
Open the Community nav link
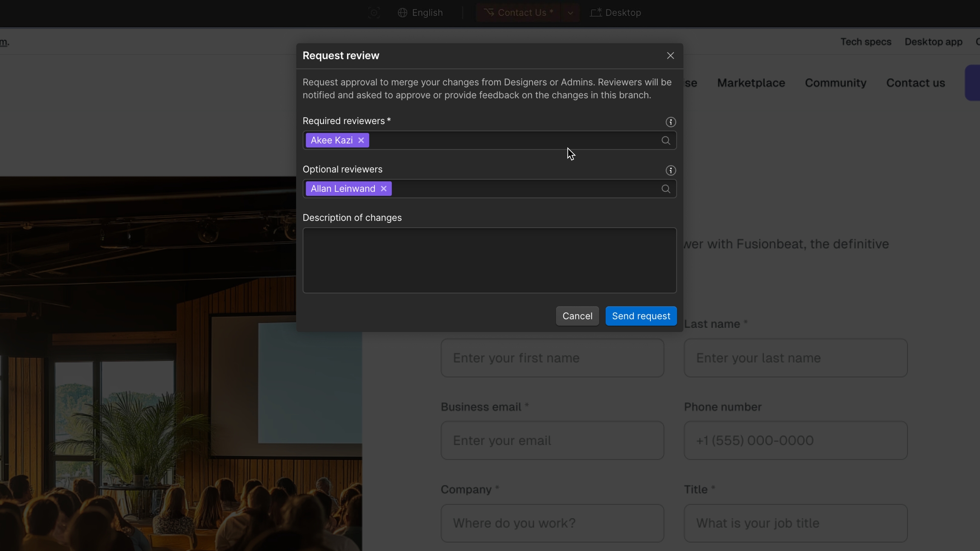(835, 83)
